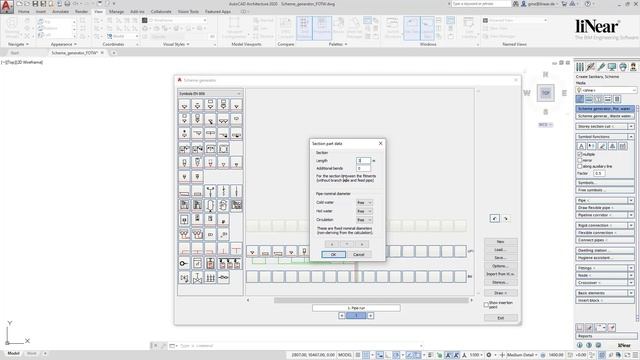Select first view mode toggle under Media
The width and height of the screenshot is (640, 360).
click(580, 99)
